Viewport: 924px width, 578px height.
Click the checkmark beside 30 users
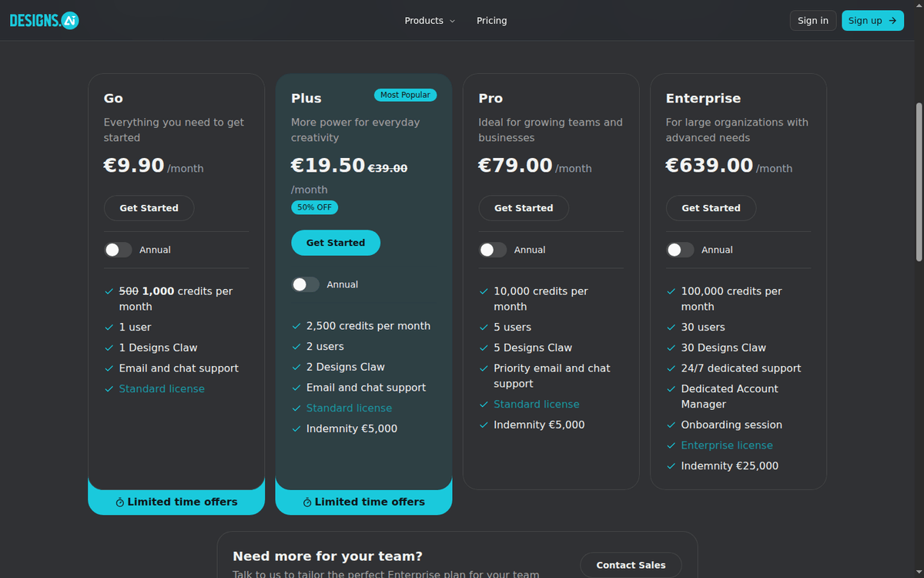[671, 328]
